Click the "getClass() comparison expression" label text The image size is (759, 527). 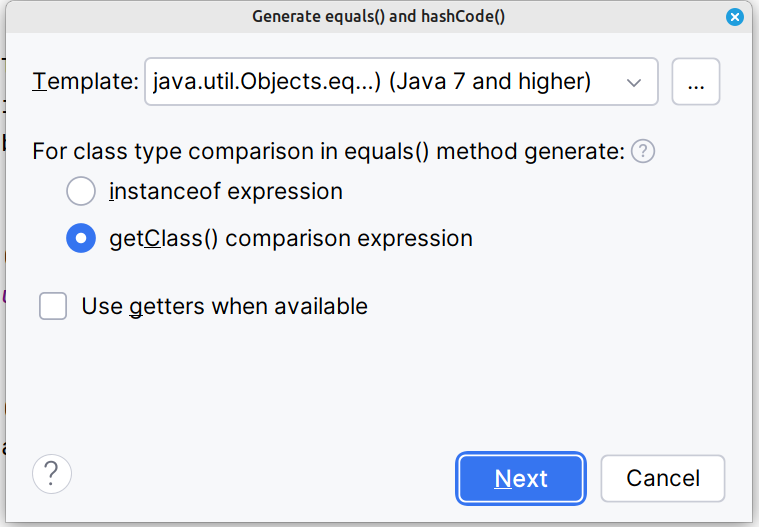pyautogui.click(x=290, y=239)
